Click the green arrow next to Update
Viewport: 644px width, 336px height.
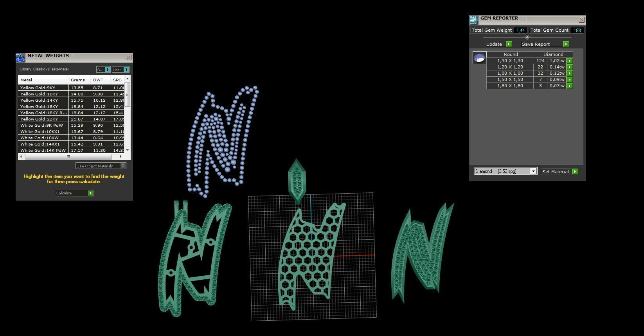pos(509,44)
